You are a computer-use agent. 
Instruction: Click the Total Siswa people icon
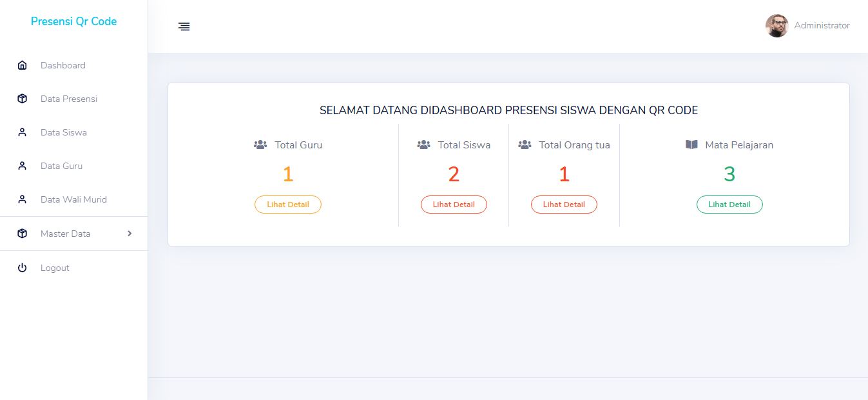point(424,145)
